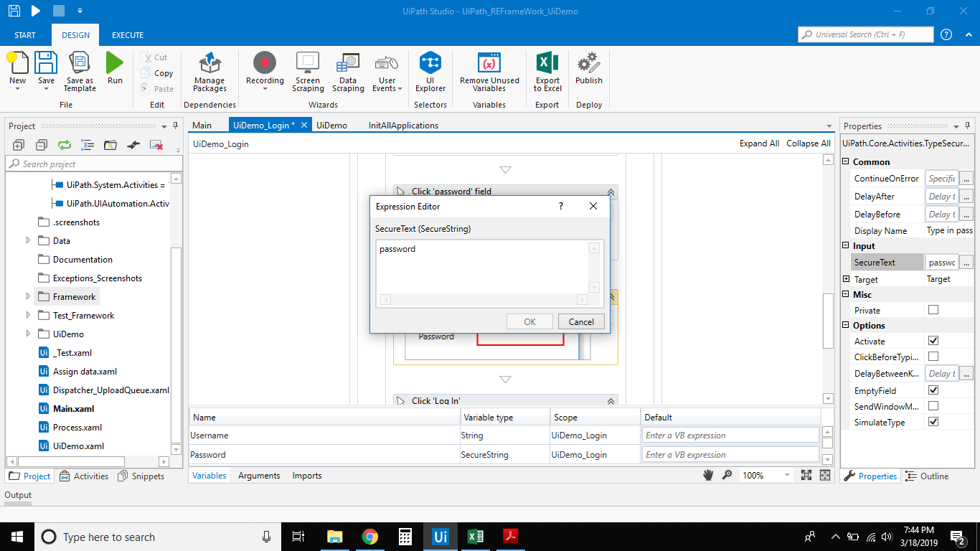Toggle the Private checkbox
Viewport: 980px width, 551px height.
click(933, 310)
